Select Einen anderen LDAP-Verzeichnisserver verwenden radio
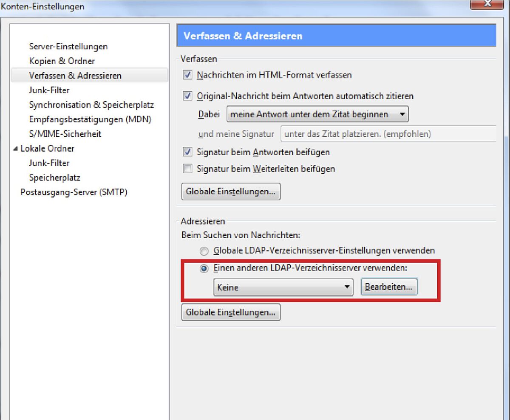510x420 pixels. 204,268
